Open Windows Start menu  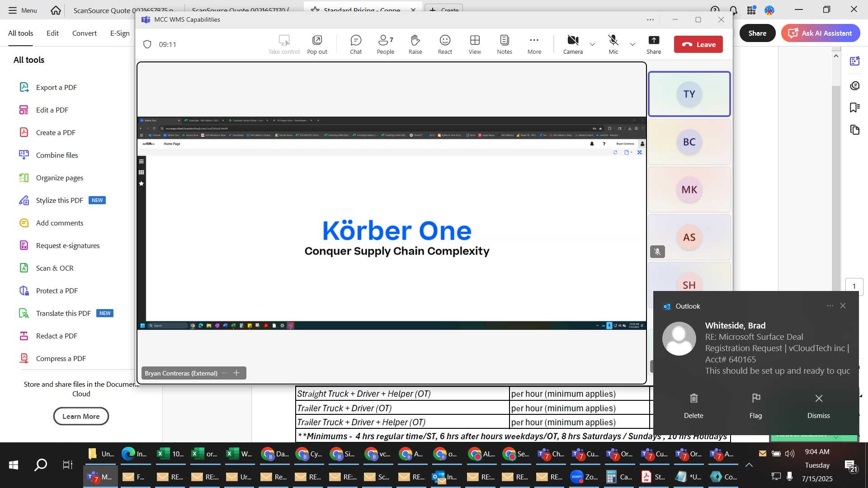14,465
